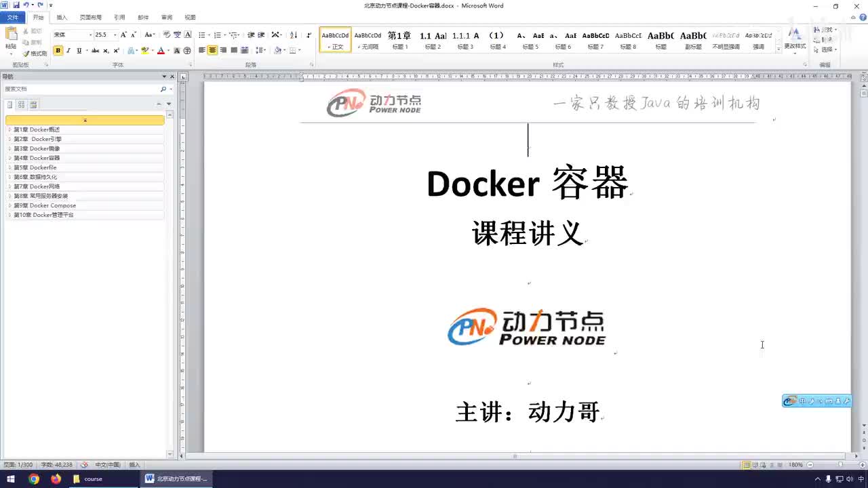The width and height of the screenshot is (868, 488).
Task: Toggle distributed alignment
Action: click(245, 51)
